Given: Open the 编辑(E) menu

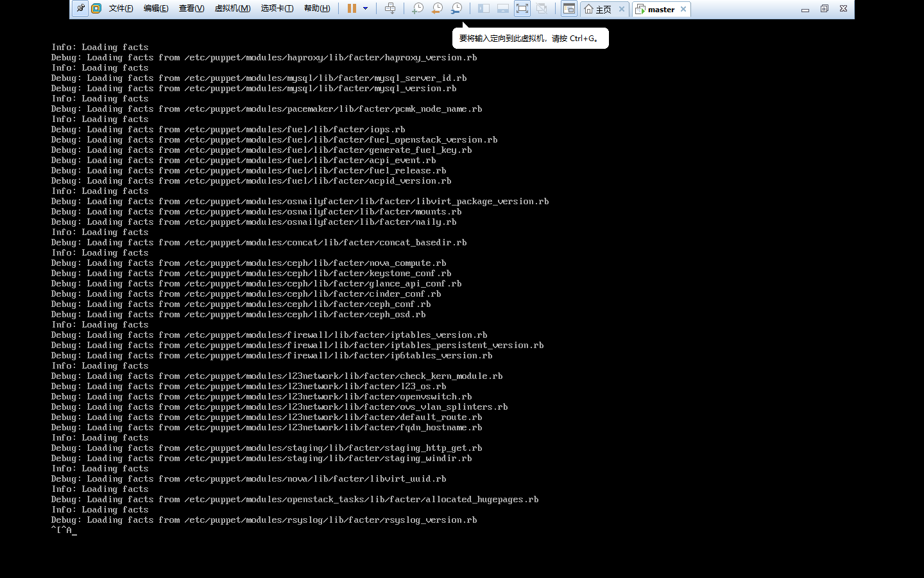Looking at the screenshot, I should tap(156, 8).
